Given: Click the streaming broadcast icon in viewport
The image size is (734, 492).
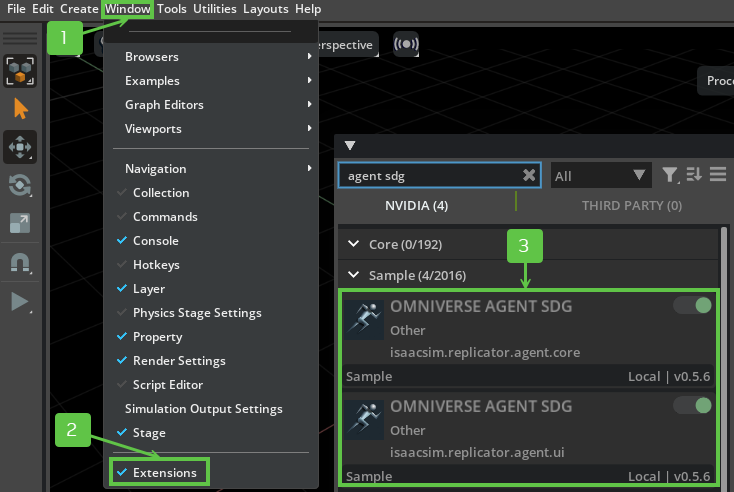Looking at the screenshot, I should click(406, 44).
